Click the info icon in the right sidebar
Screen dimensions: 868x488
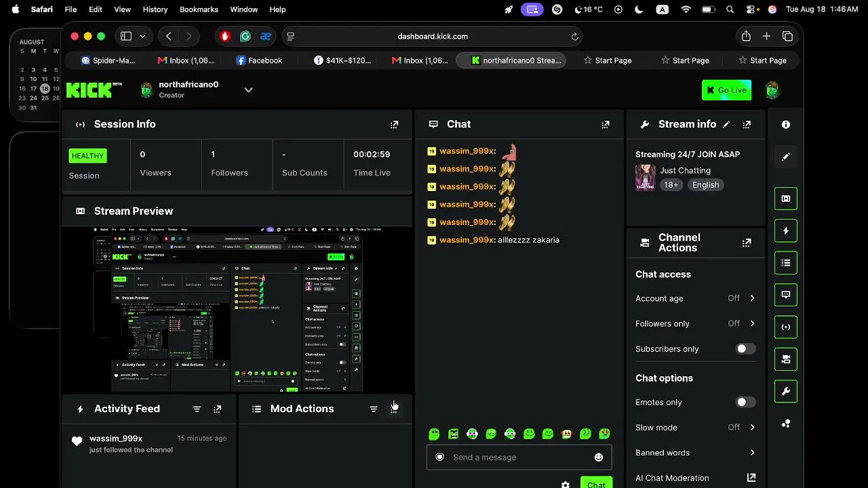pos(786,125)
